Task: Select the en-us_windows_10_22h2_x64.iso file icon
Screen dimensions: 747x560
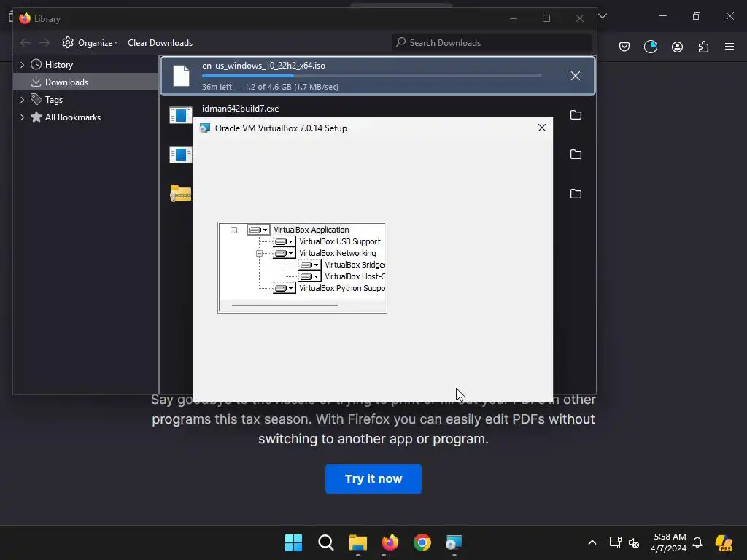Action: [181, 76]
